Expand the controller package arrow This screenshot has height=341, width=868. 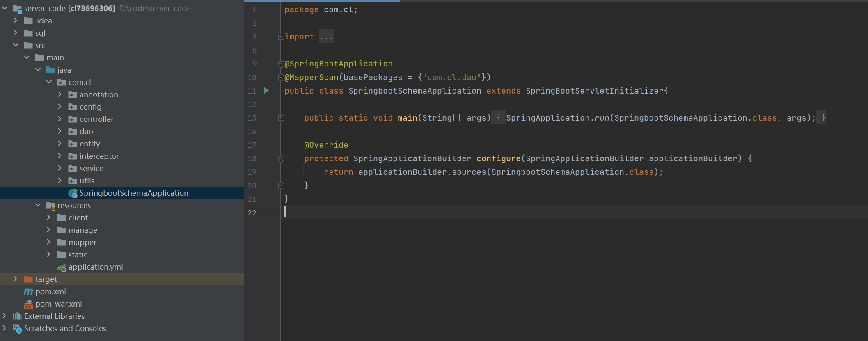pos(60,119)
